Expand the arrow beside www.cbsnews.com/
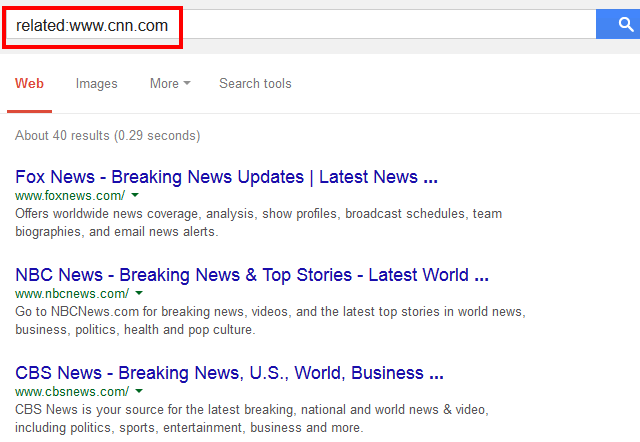The image size is (640, 442). [139, 391]
